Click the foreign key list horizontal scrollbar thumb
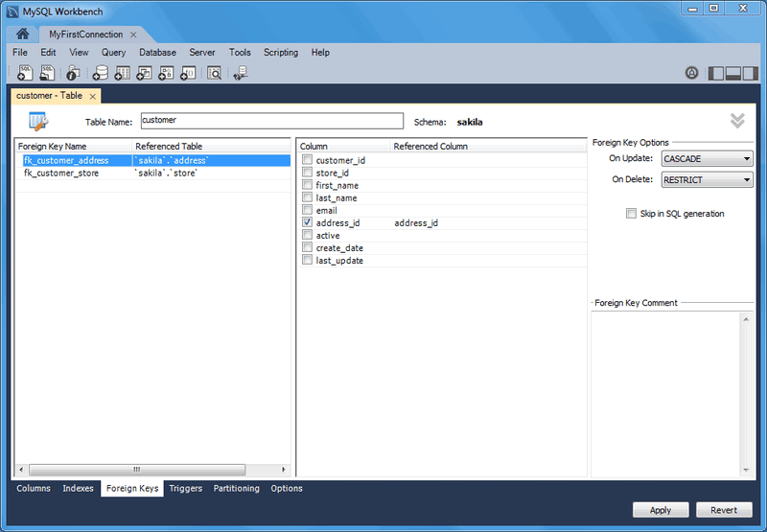Screen dimensions: 767x532 click(137, 470)
